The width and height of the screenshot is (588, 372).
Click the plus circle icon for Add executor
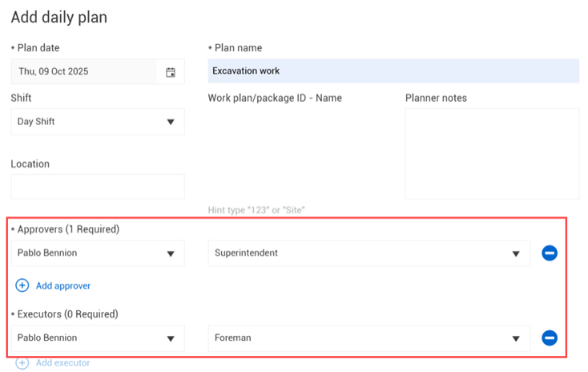[x=22, y=363]
